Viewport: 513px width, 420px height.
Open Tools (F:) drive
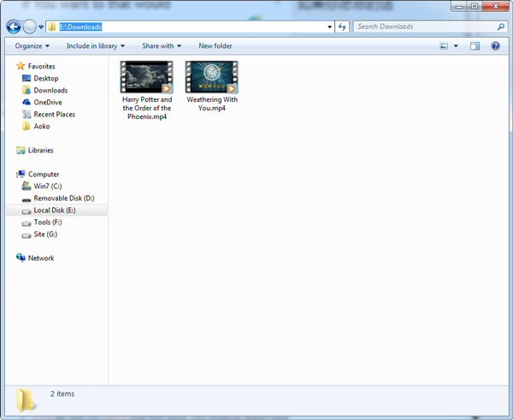[48, 222]
